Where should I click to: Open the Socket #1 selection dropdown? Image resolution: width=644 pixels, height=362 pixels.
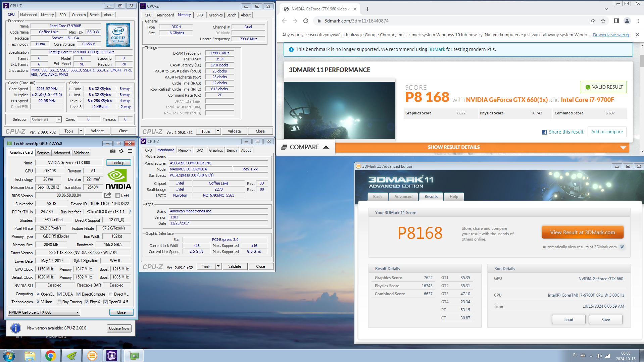click(x=59, y=119)
